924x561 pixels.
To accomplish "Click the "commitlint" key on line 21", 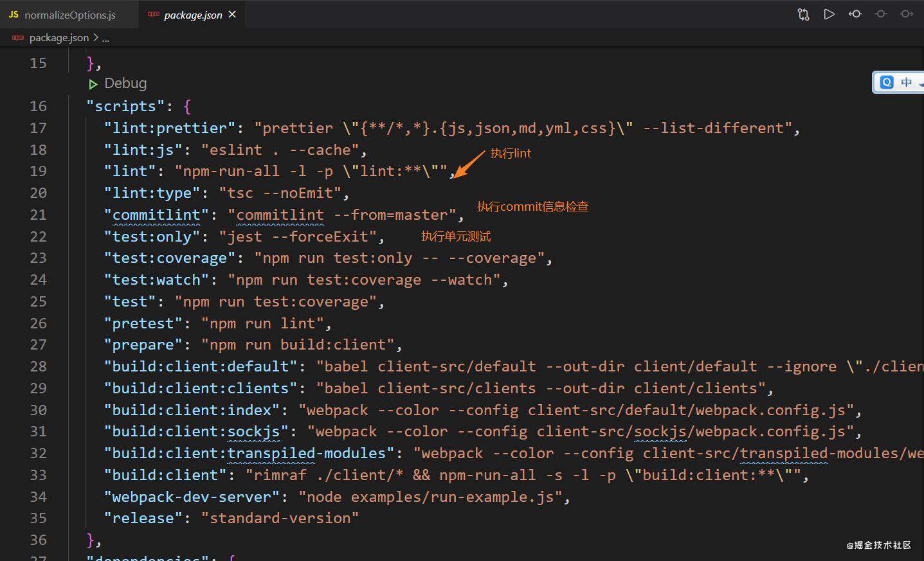I will click(x=156, y=215).
